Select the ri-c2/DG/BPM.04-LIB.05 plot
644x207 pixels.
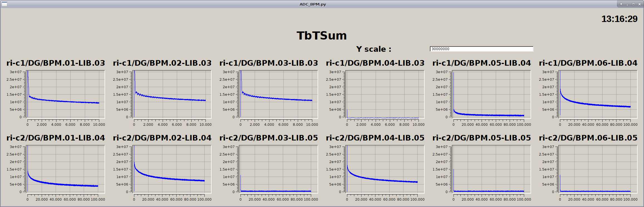(385, 169)
